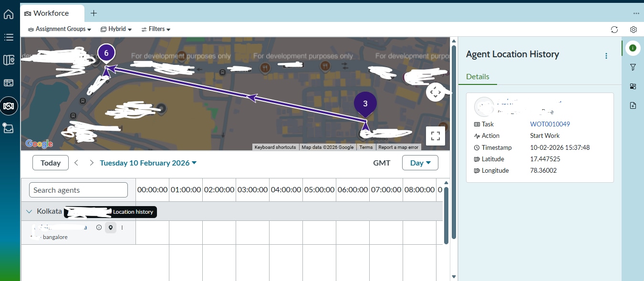The width and height of the screenshot is (644, 281).
Task: Open the inbox sidebar icon
Action: coord(9,128)
